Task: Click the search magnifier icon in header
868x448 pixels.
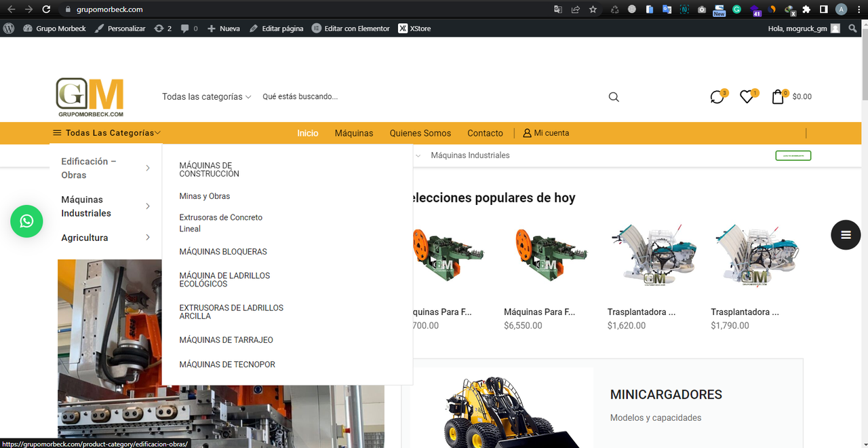Action: coord(614,97)
